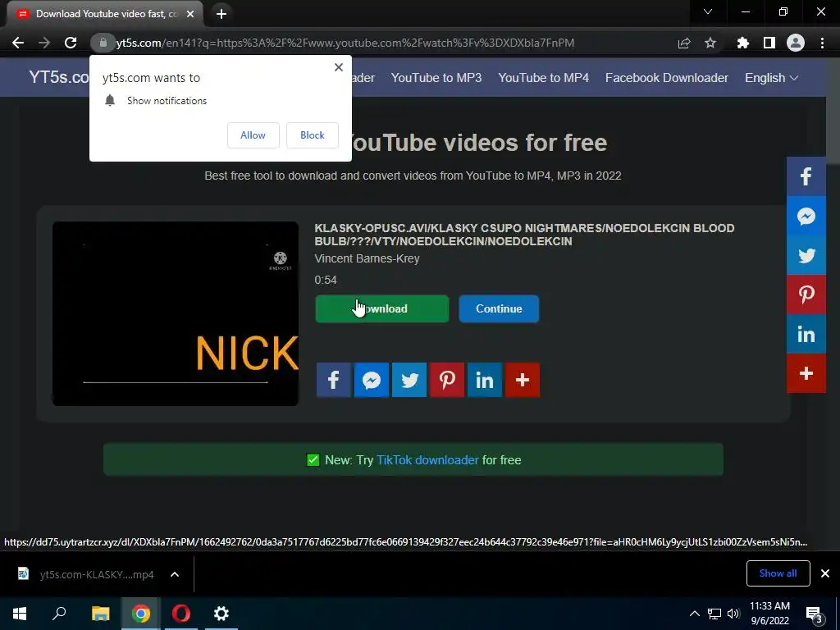The width and height of the screenshot is (840, 630).
Task: Click Facebook in the side share bar
Action: click(806, 177)
